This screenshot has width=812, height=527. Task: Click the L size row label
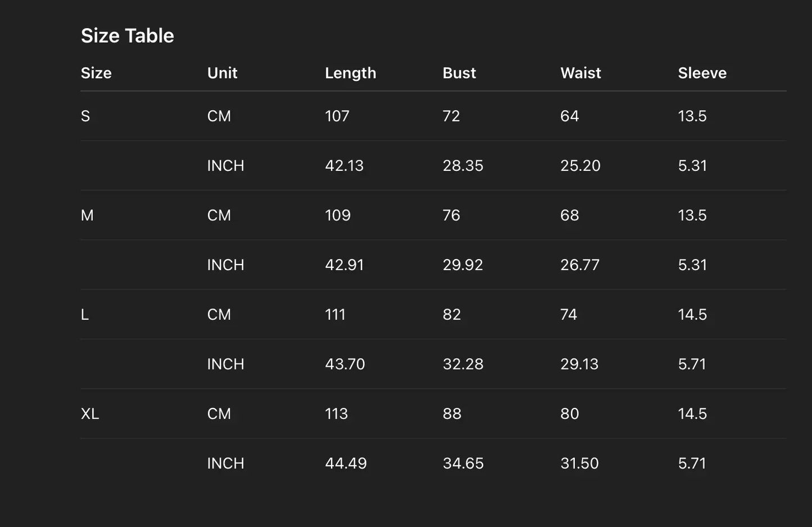point(85,315)
